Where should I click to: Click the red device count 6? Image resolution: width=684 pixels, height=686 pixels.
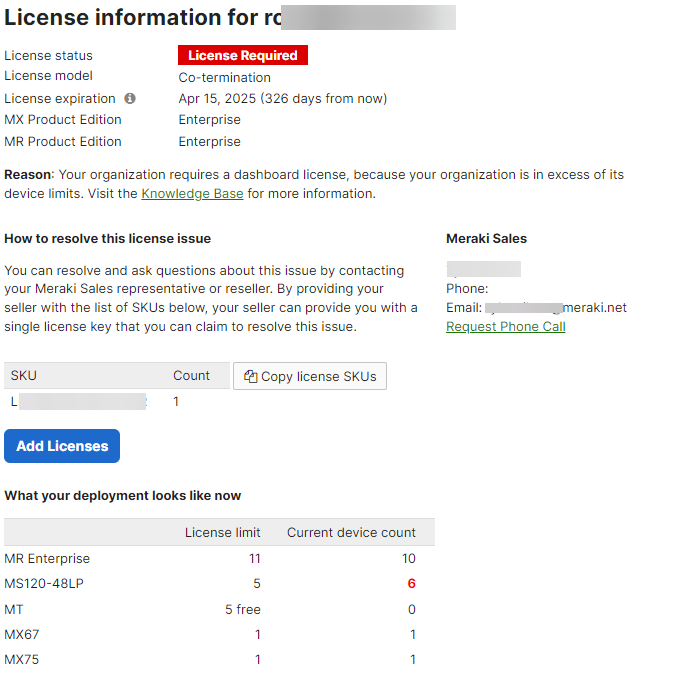click(411, 584)
